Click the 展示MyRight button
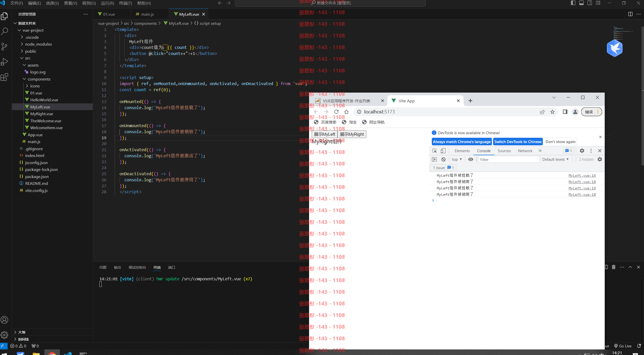 (352, 134)
